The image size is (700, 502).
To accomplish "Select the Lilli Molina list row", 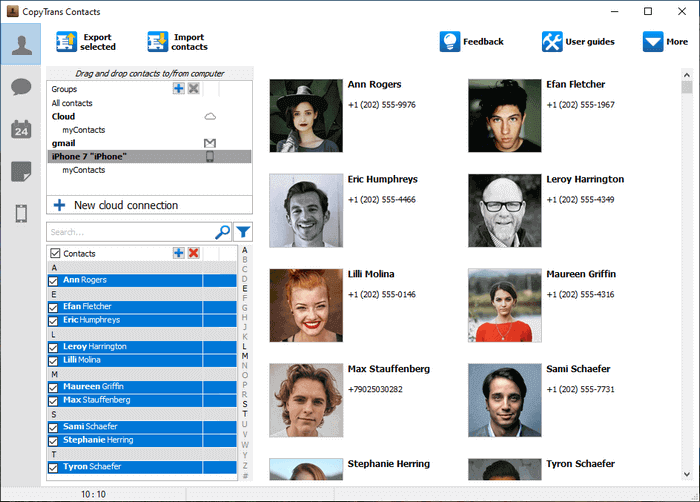I will point(142,360).
